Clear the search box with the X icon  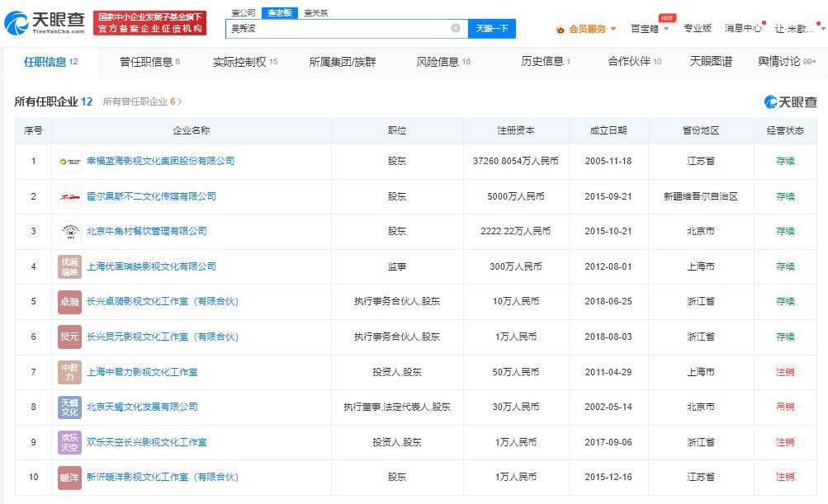coord(455,28)
